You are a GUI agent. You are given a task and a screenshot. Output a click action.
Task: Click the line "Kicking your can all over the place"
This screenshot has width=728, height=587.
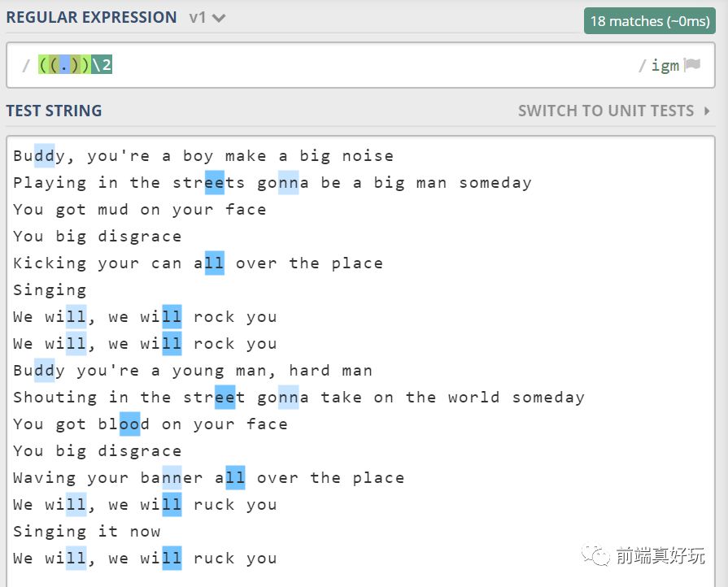[x=198, y=263]
